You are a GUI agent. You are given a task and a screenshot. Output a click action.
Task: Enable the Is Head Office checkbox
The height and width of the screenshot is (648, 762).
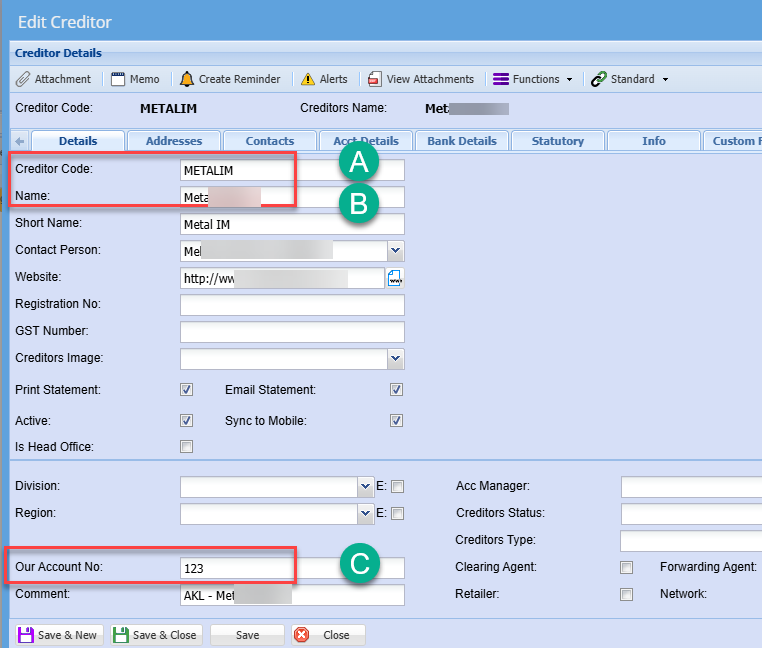(x=186, y=447)
